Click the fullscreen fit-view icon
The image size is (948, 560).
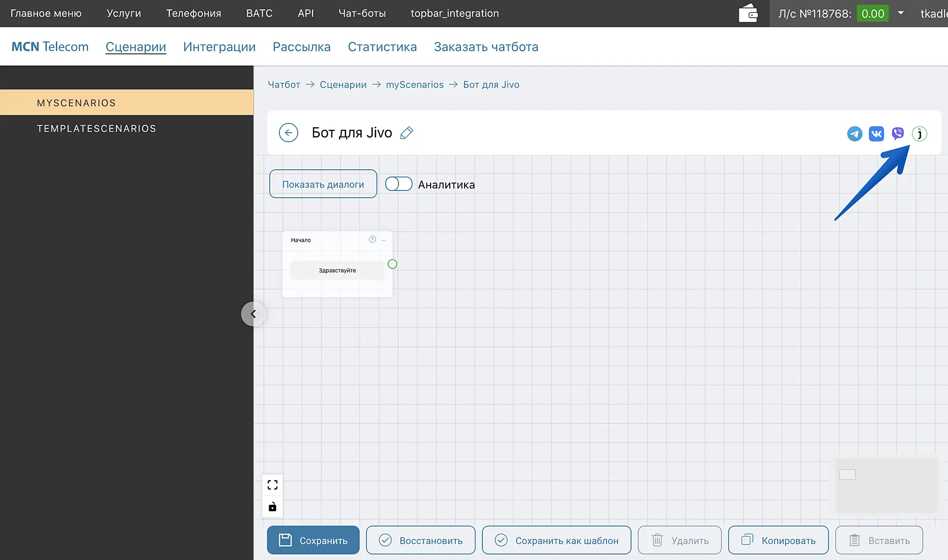pyautogui.click(x=273, y=485)
